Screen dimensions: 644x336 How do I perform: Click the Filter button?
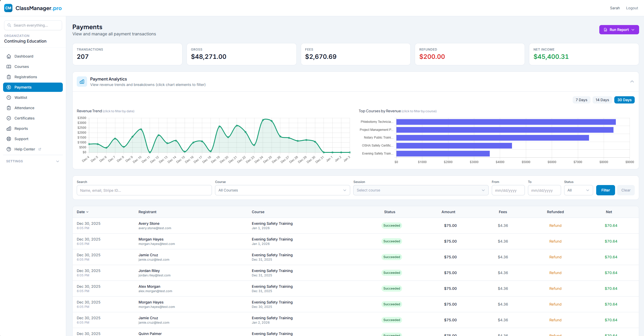605,190
